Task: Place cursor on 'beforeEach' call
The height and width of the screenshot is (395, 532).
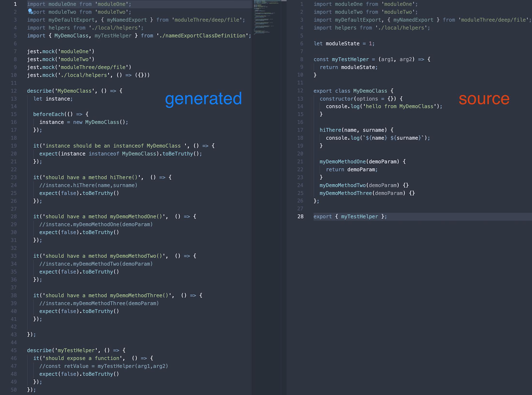Action: click(48, 114)
